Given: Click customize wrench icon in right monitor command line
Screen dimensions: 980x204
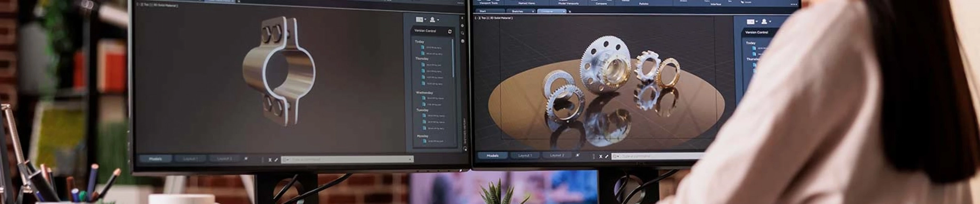Looking at the screenshot, I should click(607, 156).
